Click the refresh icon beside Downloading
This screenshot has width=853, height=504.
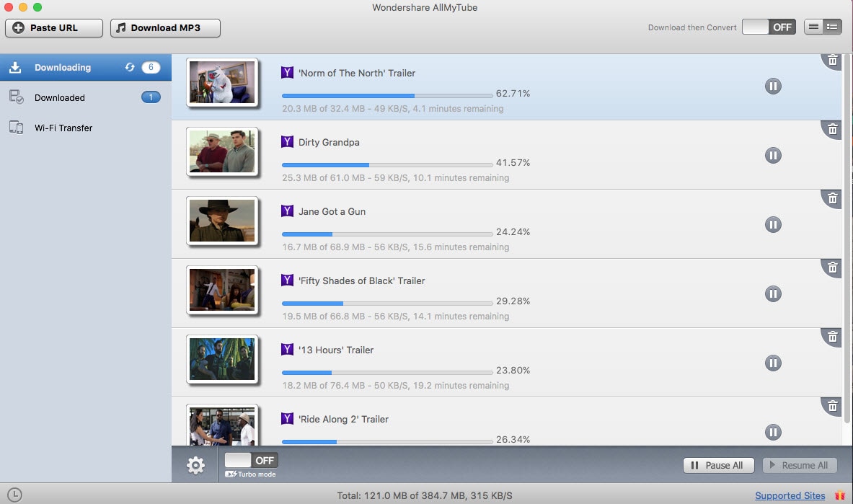130,67
